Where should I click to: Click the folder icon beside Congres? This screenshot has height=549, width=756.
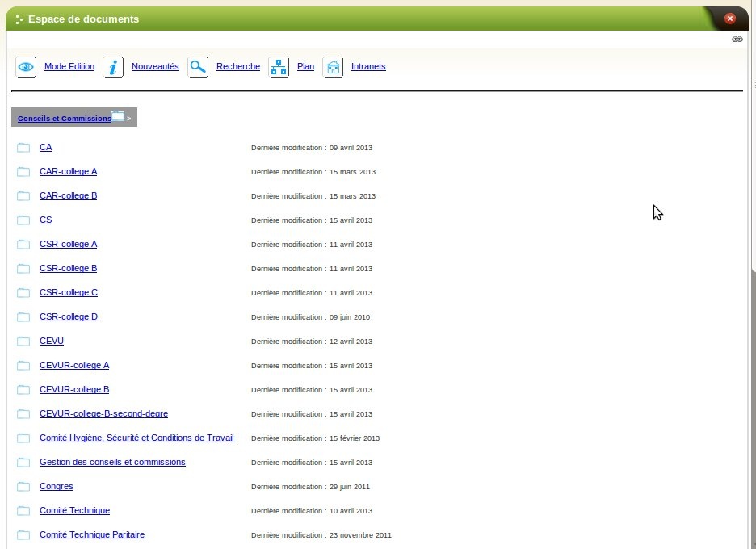[x=23, y=487]
